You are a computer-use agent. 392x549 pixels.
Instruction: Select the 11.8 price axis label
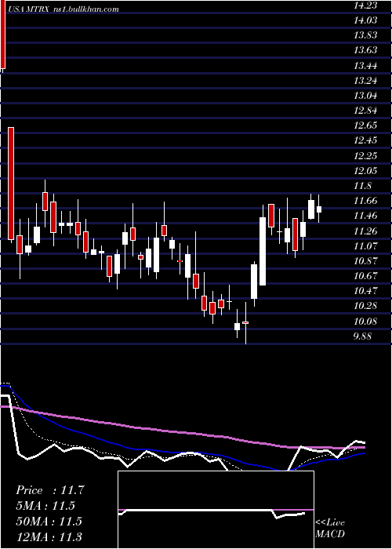[x=362, y=187]
